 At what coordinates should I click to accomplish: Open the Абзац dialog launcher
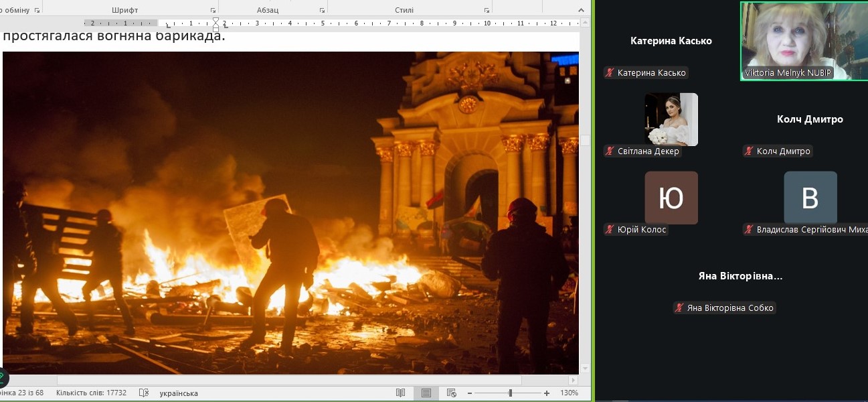[322, 11]
